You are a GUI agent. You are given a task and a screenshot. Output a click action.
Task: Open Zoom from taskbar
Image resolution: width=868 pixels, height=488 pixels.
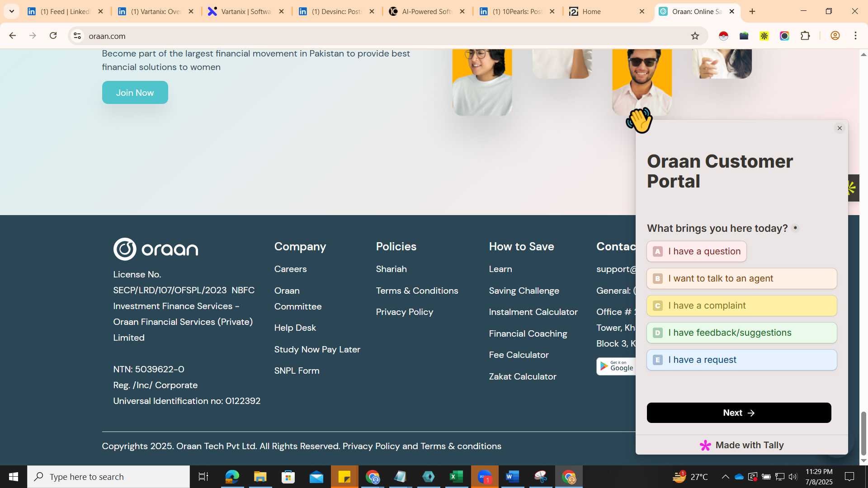485,477
